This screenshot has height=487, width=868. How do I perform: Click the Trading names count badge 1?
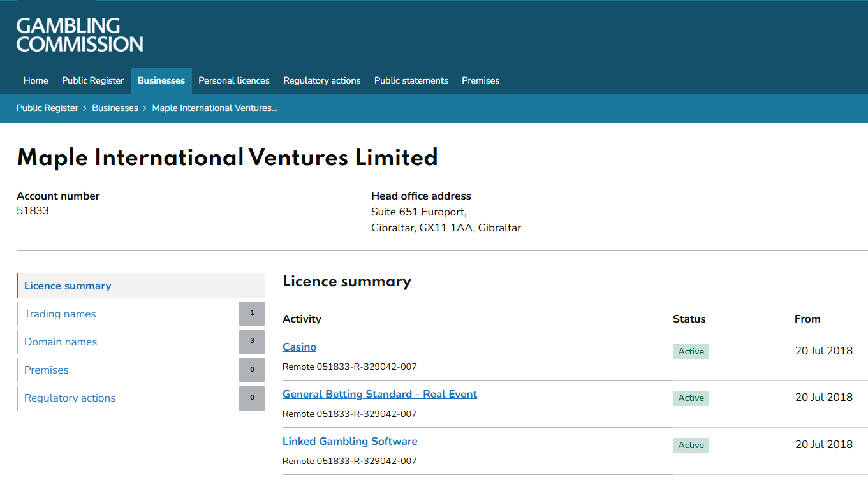click(252, 314)
